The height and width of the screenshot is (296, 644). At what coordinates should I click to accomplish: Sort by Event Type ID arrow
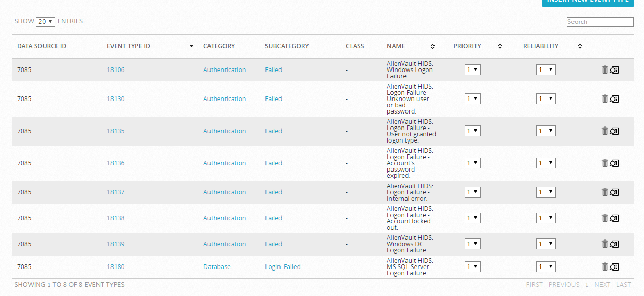pos(191,46)
